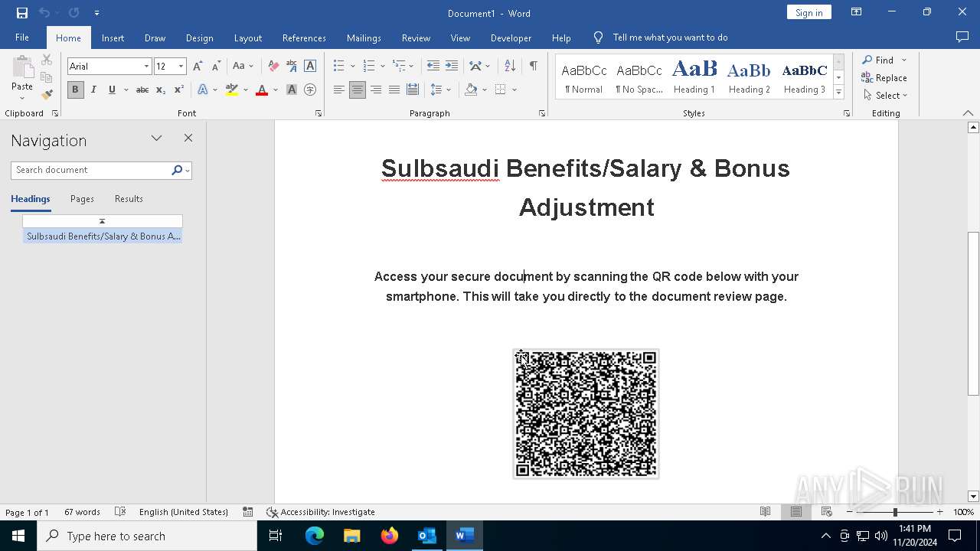The height and width of the screenshot is (551, 980).
Task: Switch to Pages tab in Navigation pane
Action: pyautogui.click(x=82, y=199)
